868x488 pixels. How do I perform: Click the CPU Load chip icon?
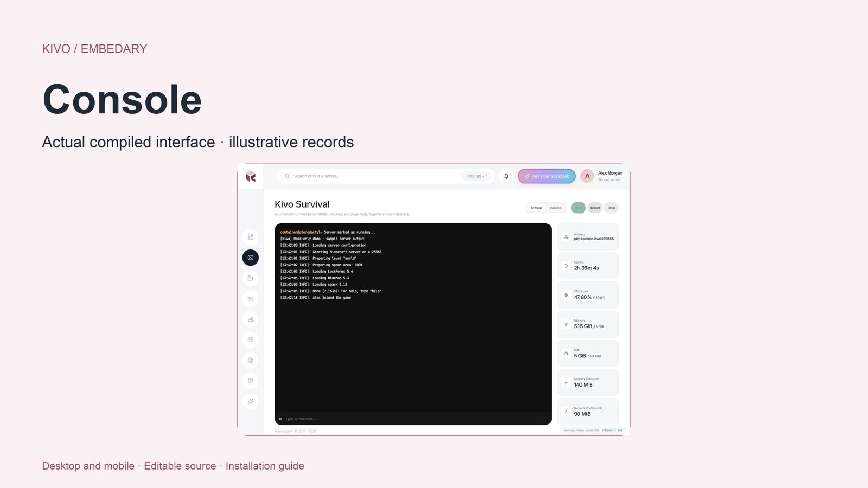point(566,295)
